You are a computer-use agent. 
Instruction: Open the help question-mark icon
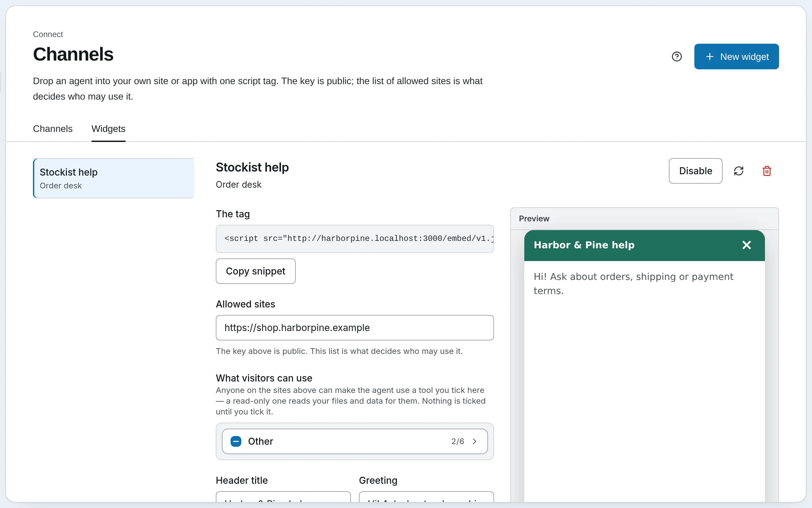click(x=677, y=57)
